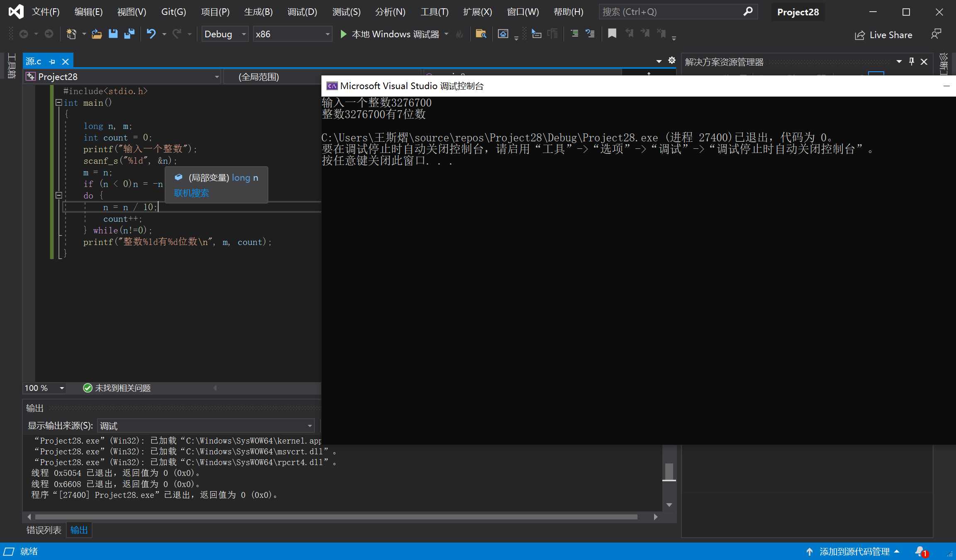956x560 pixels.
Task: Collapse the main() function code block
Action: coord(58,102)
